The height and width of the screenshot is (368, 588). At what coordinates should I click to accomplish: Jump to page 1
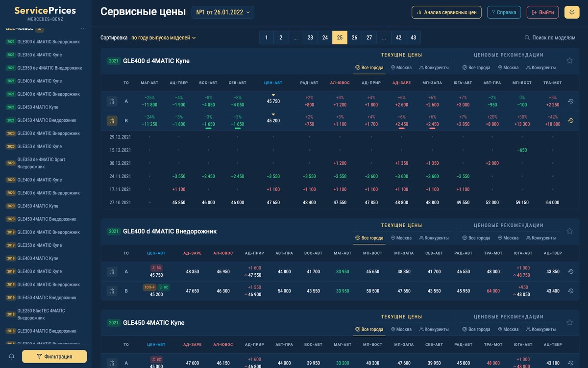[x=266, y=38]
